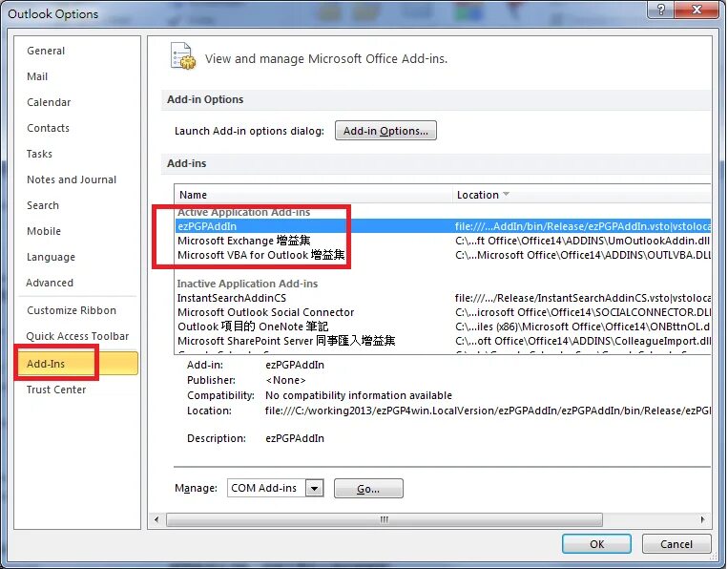Click the ColleagueImport.dll location cell
Viewport: 728px width, 569px height.
click(x=582, y=341)
